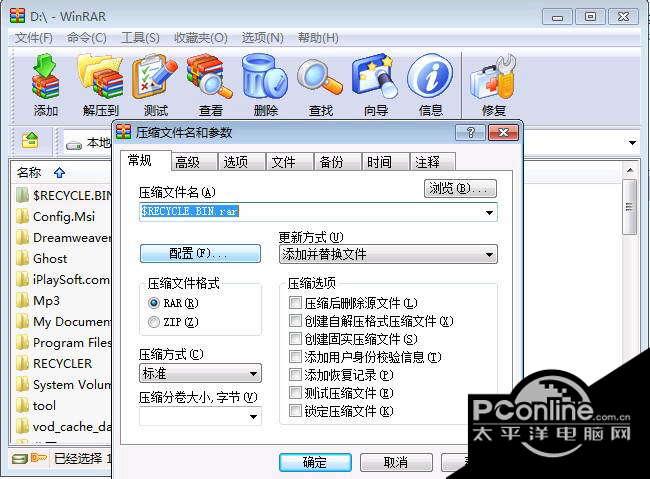Open the 命令(C) menu
The image size is (650, 479).
87,38
